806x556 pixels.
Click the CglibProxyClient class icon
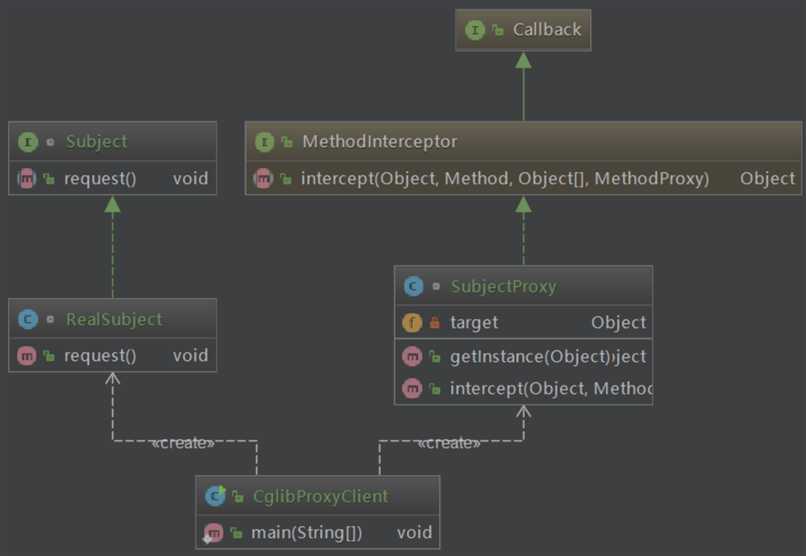[215, 496]
